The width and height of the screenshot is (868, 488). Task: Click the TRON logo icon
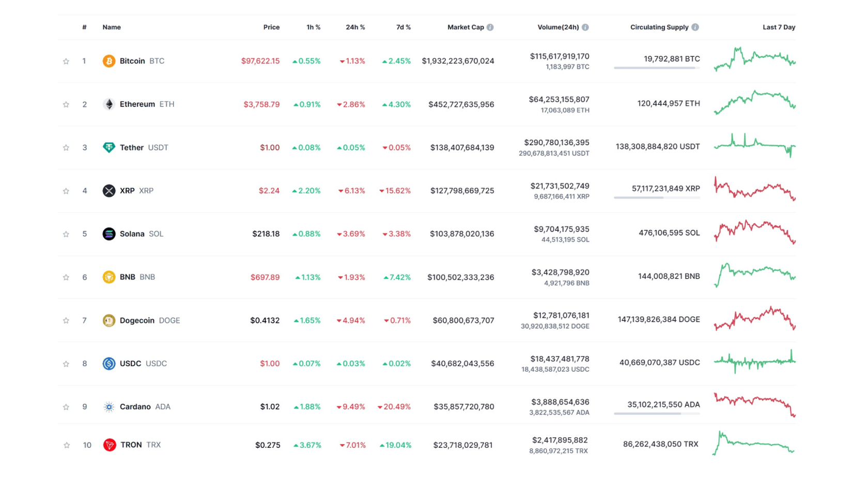[109, 445]
